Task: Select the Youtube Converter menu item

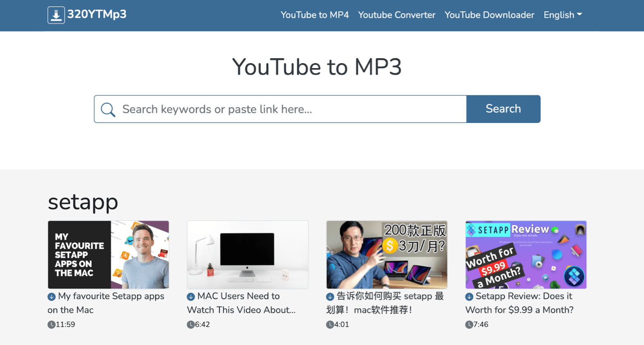Action: pyautogui.click(x=396, y=15)
